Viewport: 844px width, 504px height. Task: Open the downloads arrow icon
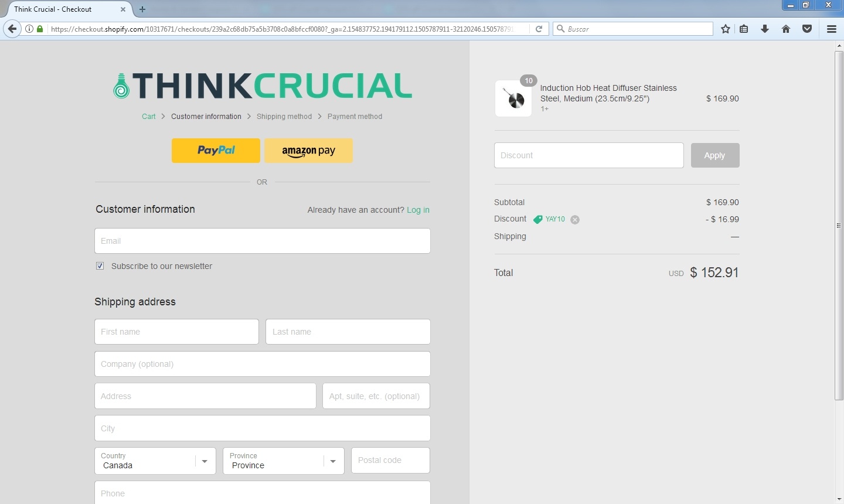point(765,29)
